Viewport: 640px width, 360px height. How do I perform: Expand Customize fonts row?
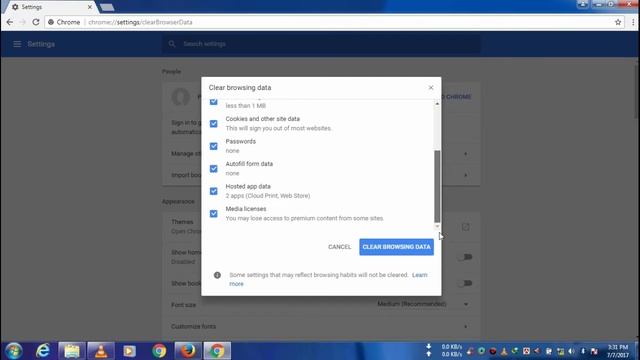(x=320, y=327)
